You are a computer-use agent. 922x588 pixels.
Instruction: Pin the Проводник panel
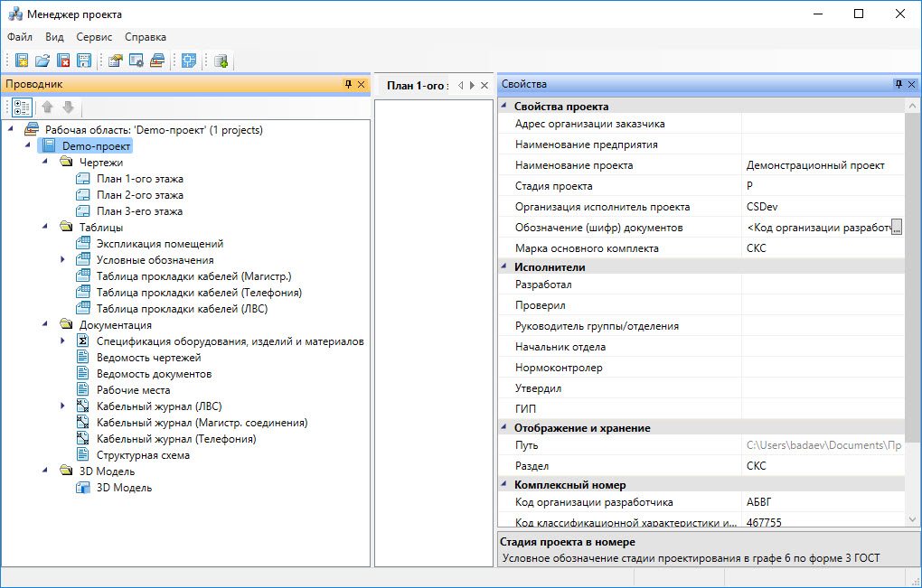pyautogui.click(x=348, y=84)
